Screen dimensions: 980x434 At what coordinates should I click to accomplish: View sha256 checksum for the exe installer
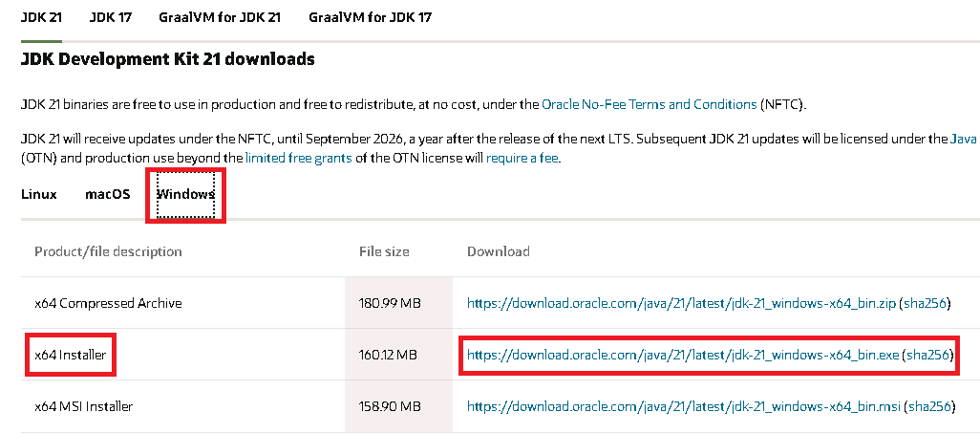point(929,355)
